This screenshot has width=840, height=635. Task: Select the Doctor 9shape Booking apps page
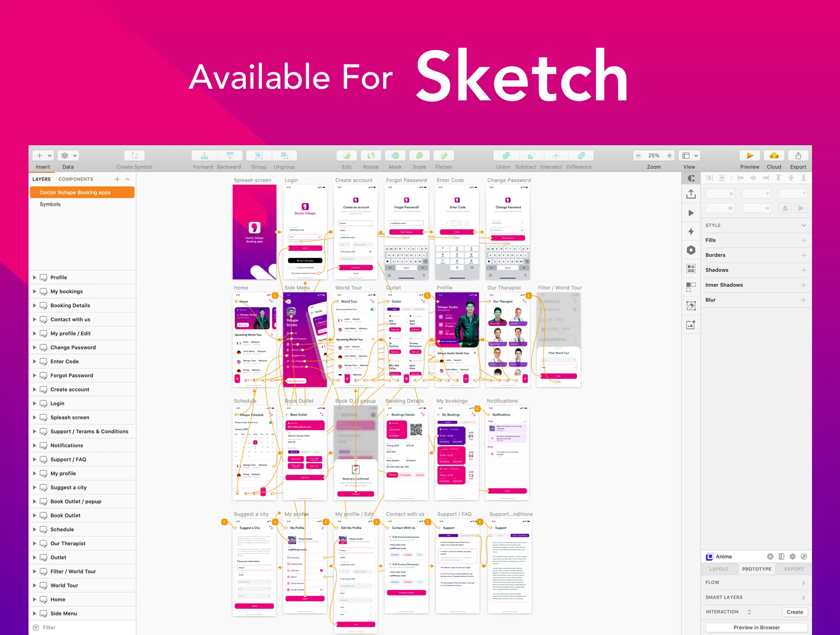coord(82,192)
